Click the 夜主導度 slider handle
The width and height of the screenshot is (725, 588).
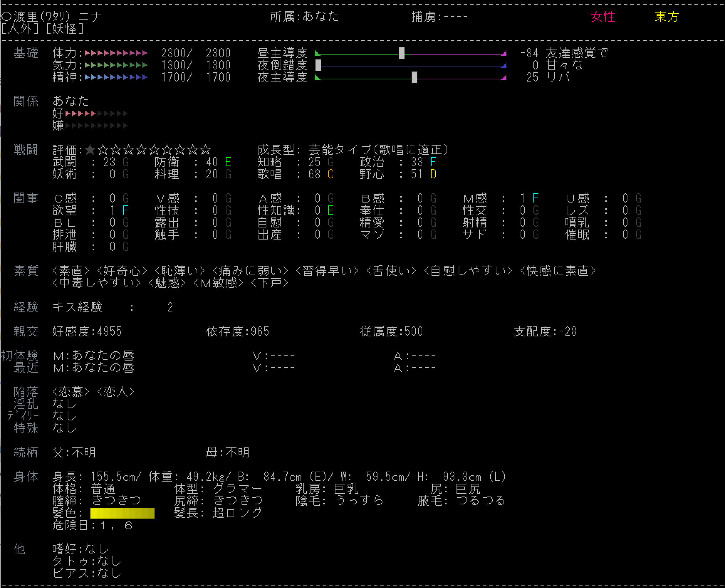coord(414,77)
